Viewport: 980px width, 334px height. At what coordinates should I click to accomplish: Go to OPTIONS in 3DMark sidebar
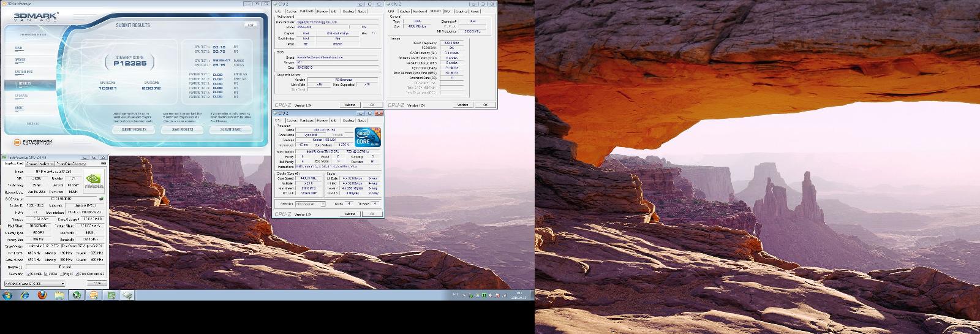(20, 60)
